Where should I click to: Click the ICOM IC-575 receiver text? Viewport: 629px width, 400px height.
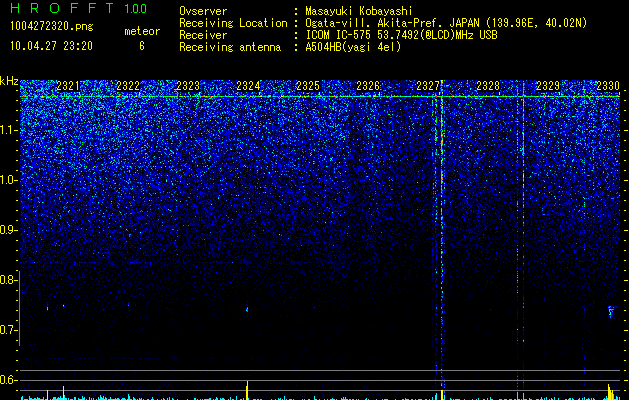pyautogui.click(x=401, y=35)
